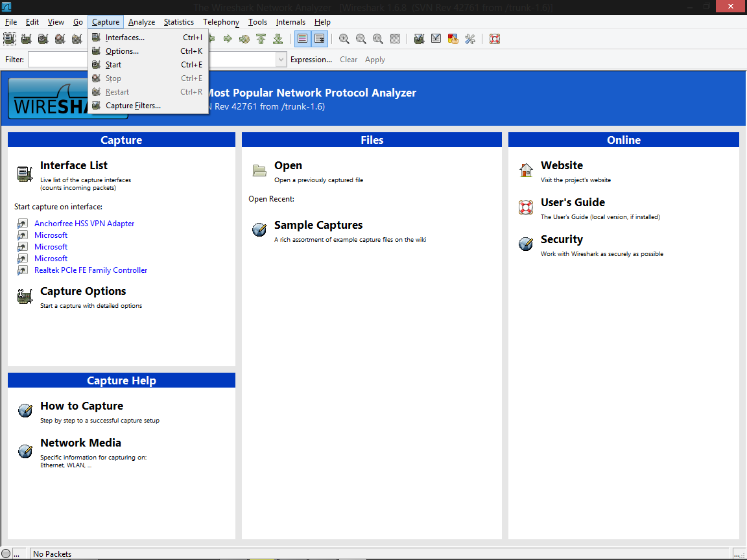Expand the Filter combo box dropdown arrow
The height and width of the screenshot is (560, 747).
tap(281, 60)
